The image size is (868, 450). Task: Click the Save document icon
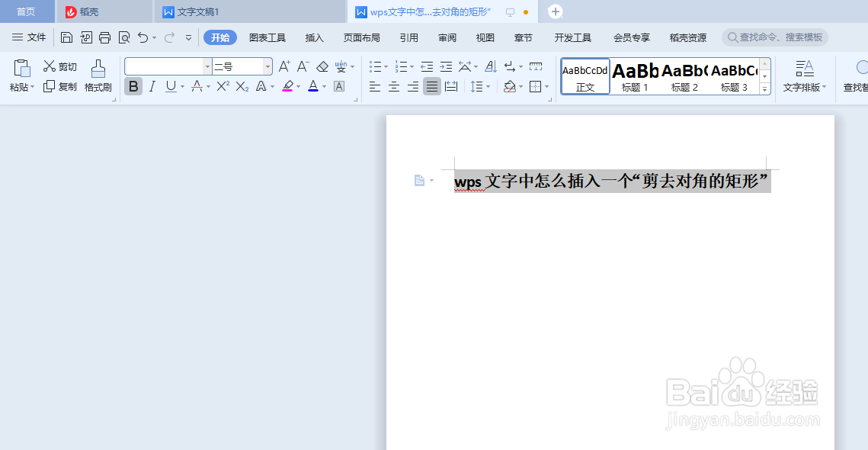(66, 37)
